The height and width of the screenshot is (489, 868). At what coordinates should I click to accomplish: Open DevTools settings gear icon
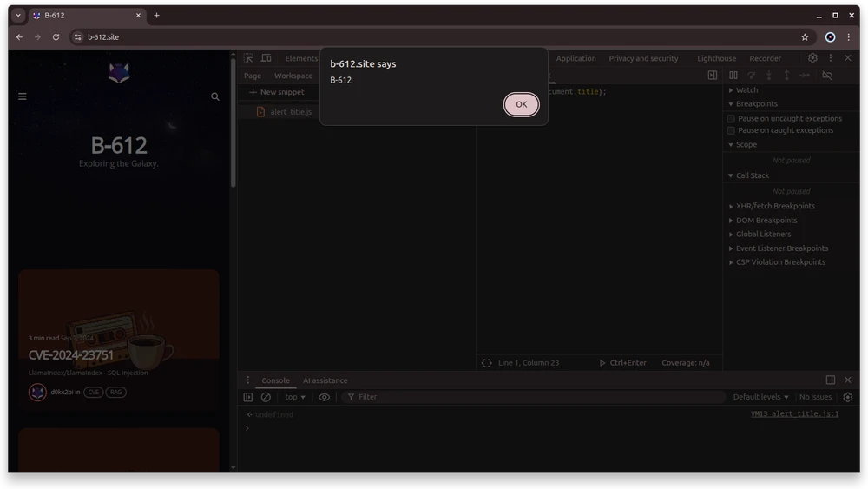coord(812,58)
